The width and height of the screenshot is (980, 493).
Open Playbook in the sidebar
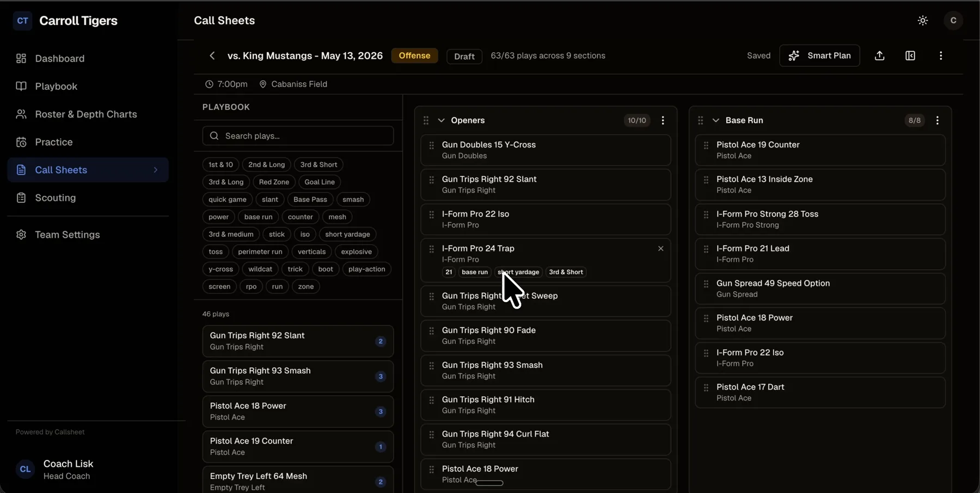pyautogui.click(x=88, y=87)
